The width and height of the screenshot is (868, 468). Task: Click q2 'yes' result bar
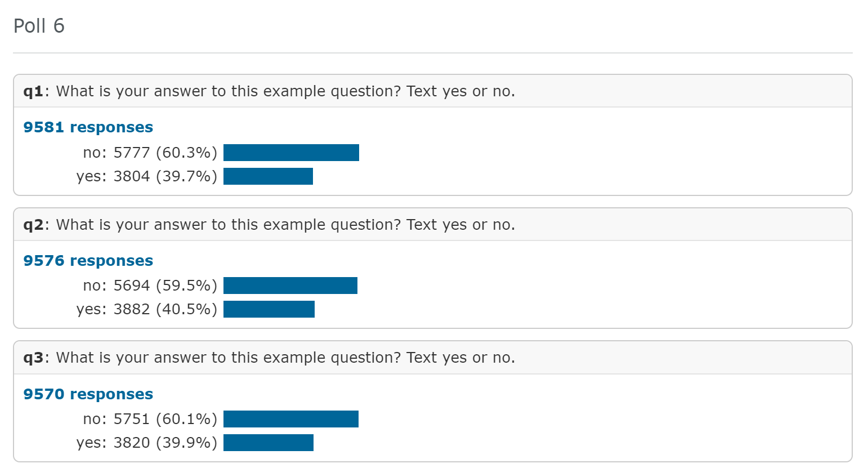(269, 309)
